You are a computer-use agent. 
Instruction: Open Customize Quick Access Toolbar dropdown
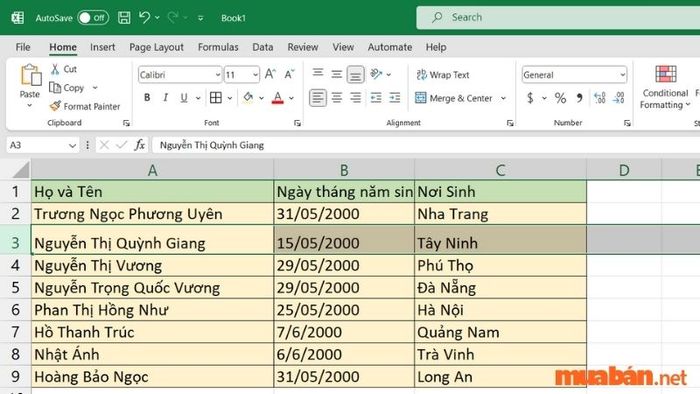point(200,18)
